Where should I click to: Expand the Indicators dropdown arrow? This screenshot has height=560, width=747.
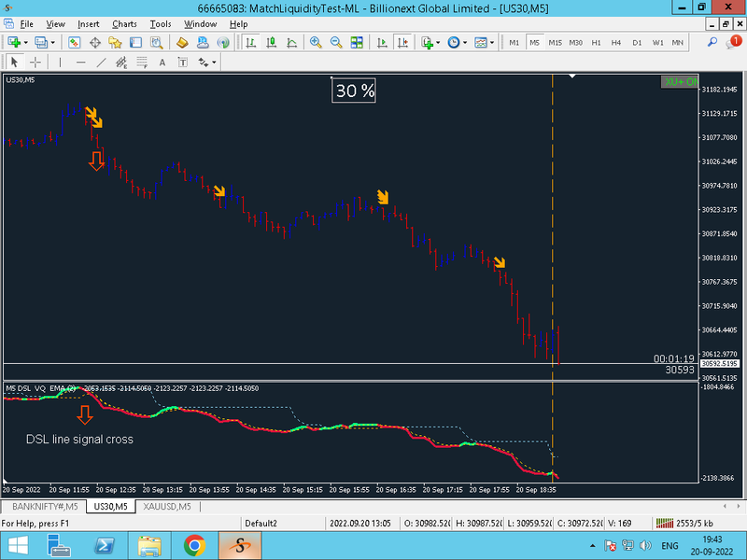point(438,42)
